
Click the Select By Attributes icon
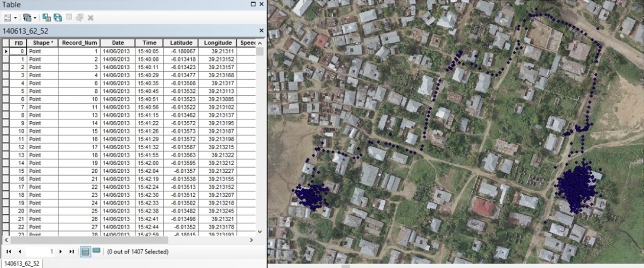46,18
